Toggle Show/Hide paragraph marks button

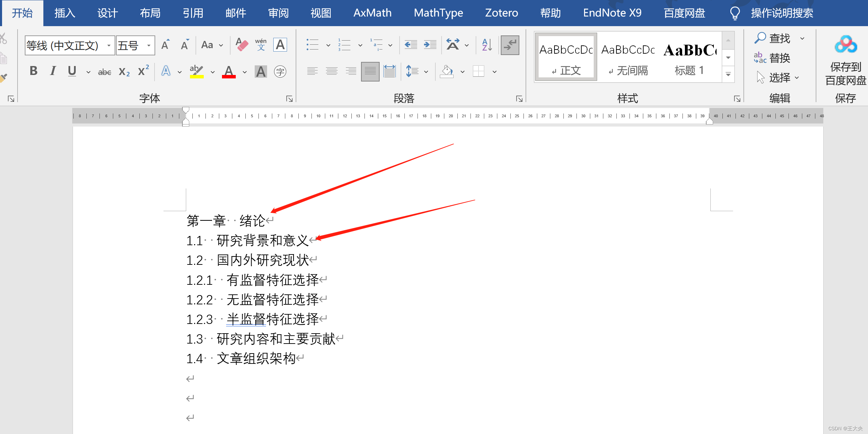(510, 45)
